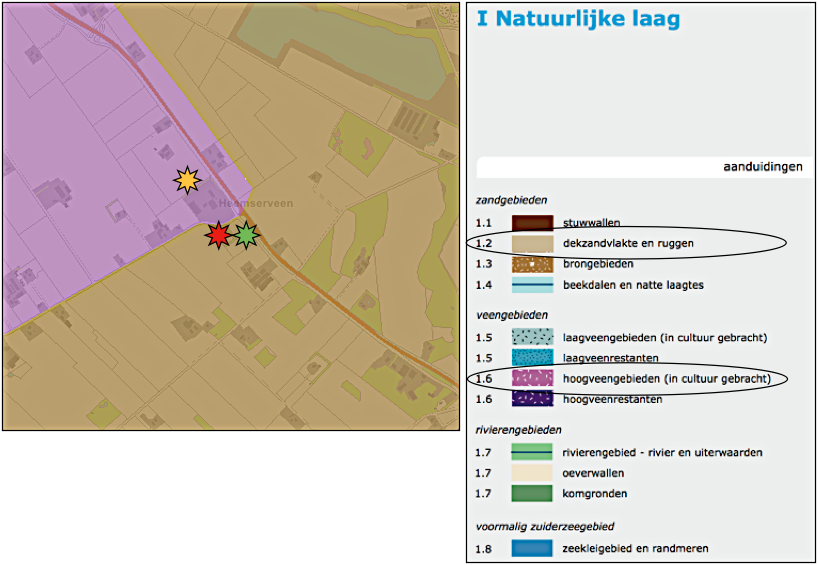Select the dekzandvlakte en ruggen beige swatch
Image resolution: width=818 pixels, height=565 pixels.
click(532, 244)
